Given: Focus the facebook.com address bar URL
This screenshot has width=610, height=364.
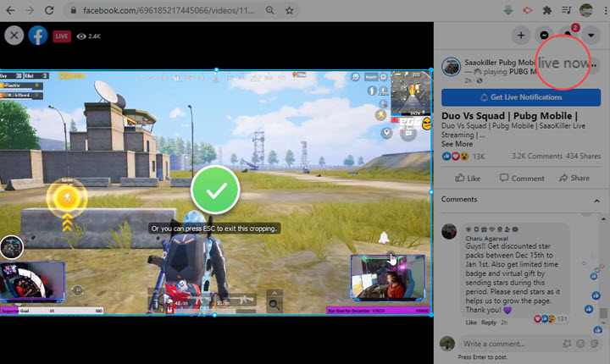Looking at the screenshot, I should click(x=169, y=10).
